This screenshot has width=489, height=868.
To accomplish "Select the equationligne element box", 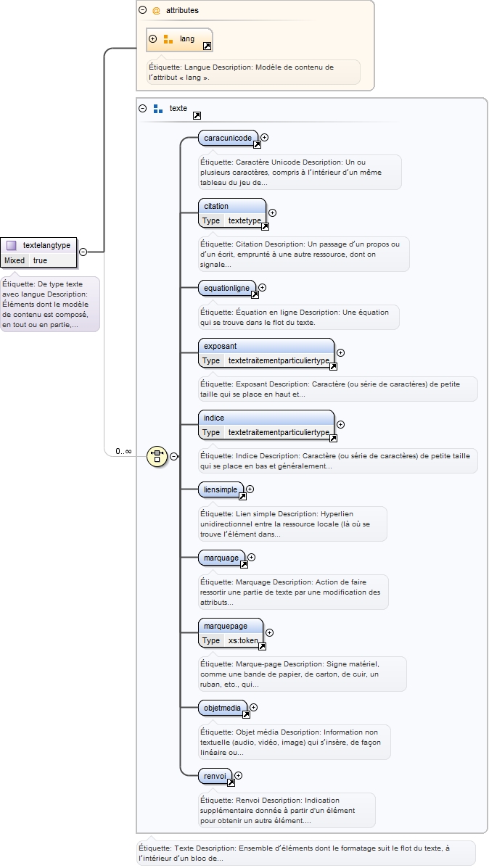I will (227, 288).
